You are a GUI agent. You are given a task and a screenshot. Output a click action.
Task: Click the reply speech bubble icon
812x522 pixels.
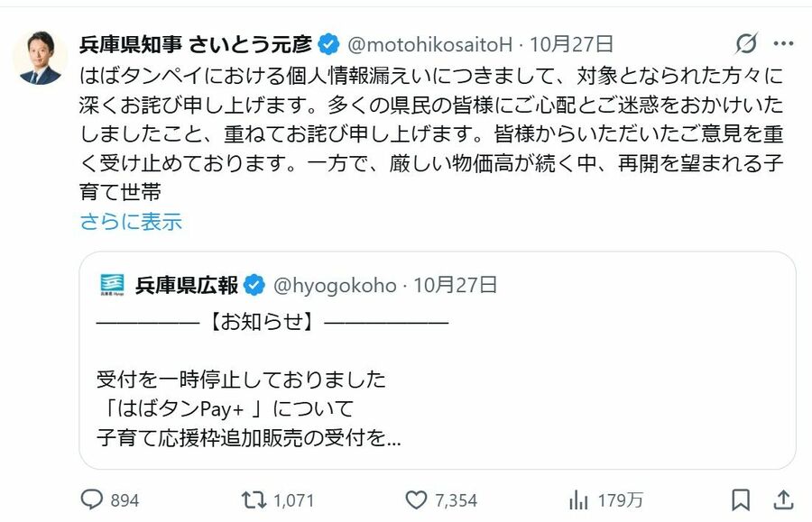pyautogui.click(x=93, y=499)
